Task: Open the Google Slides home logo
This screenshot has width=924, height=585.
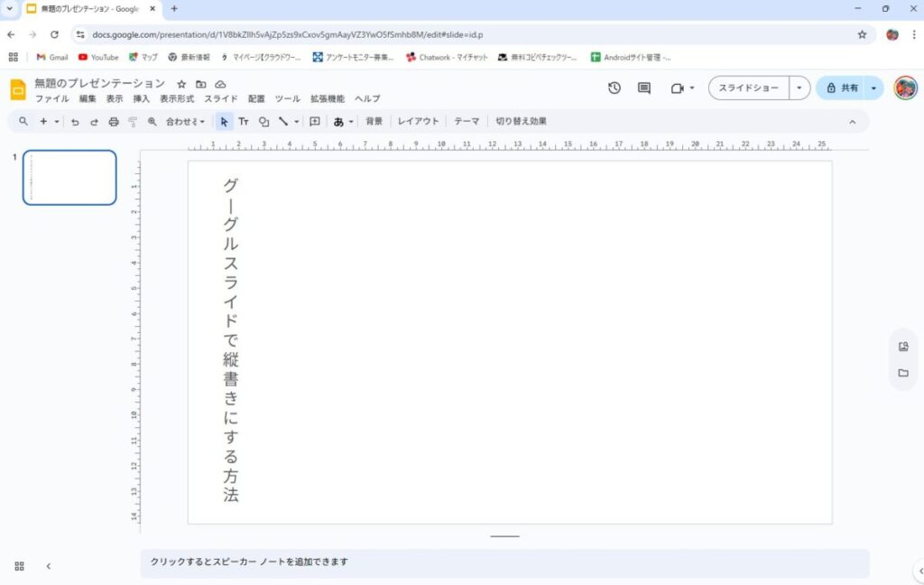Action: point(18,89)
